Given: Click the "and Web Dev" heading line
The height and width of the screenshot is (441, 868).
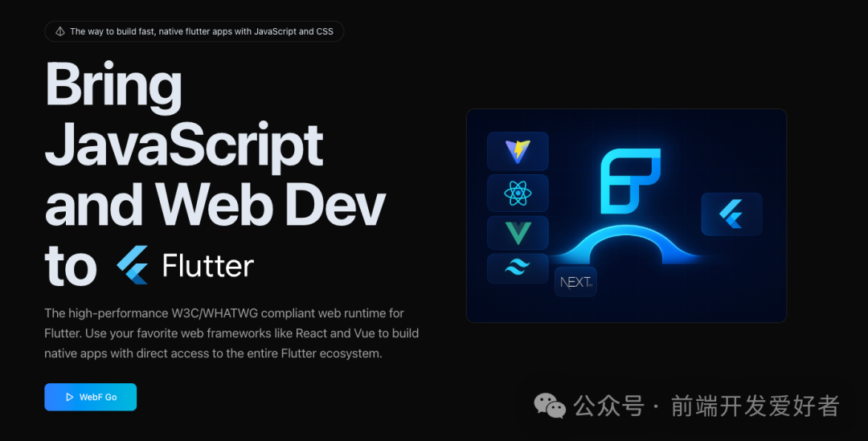Looking at the screenshot, I should 215,206.
